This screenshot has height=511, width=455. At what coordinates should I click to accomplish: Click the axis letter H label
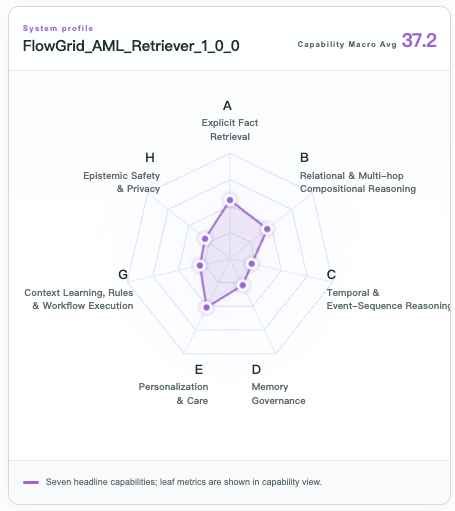tap(150, 157)
